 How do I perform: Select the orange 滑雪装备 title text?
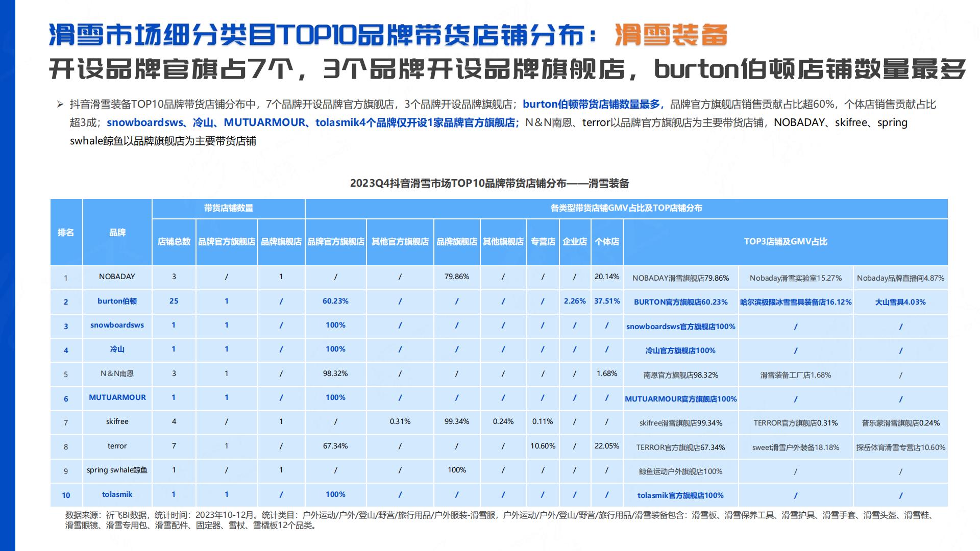[x=671, y=35]
